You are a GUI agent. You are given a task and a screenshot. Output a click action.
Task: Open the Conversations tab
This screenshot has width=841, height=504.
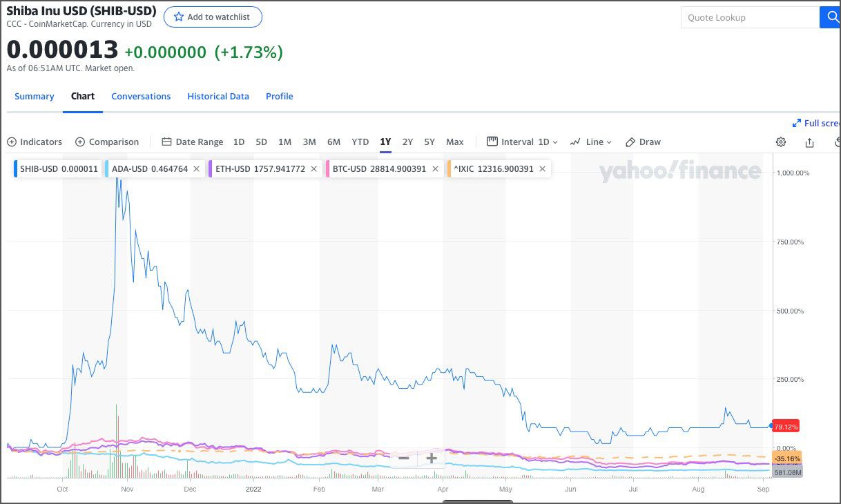tap(141, 96)
